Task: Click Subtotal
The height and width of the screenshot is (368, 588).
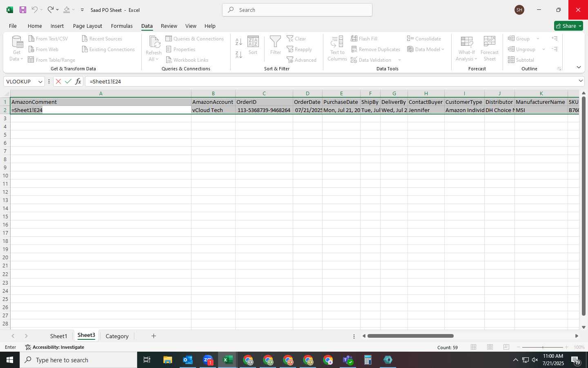Action: tap(521, 60)
